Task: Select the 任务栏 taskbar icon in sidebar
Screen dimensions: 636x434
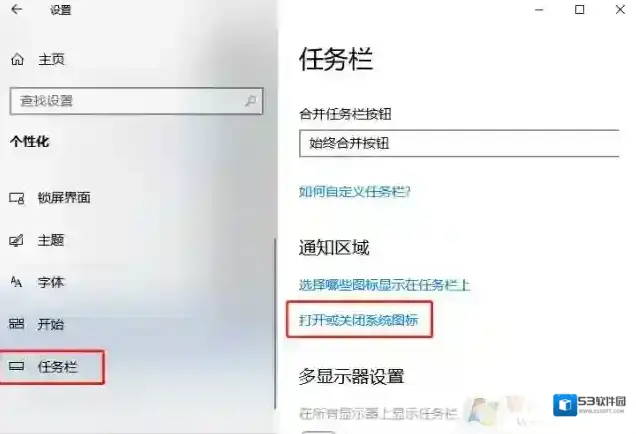Action: click(17, 366)
